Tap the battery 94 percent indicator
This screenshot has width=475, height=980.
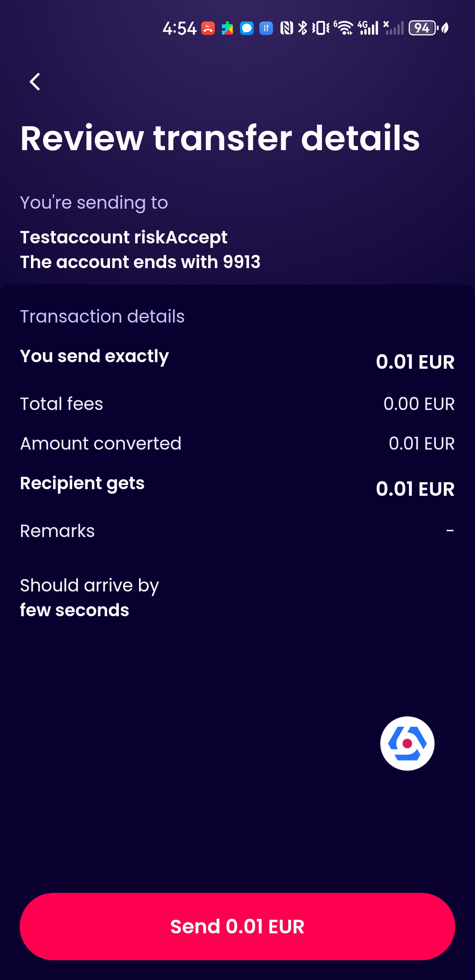point(422,28)
